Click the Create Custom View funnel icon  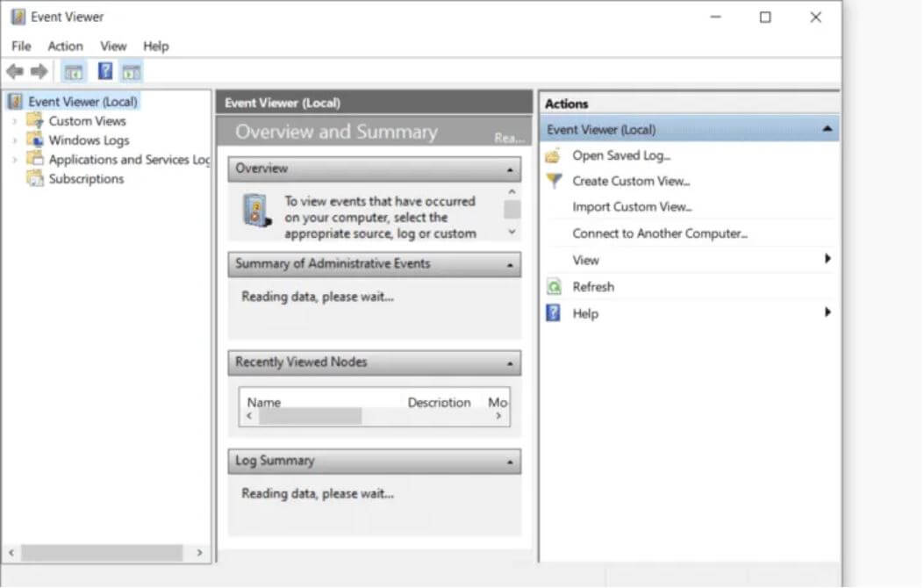click(553, 182)
